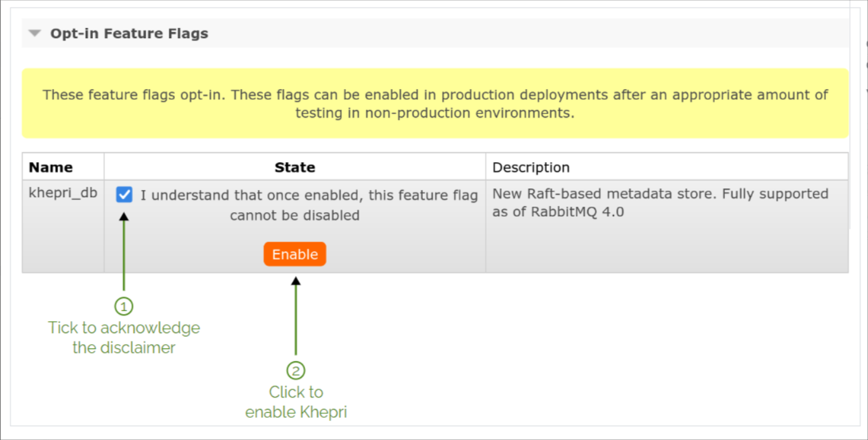Click the "Opt-in Feature Flags" section heading
Viewport: 868px width, 440px height.
[129, 34]
